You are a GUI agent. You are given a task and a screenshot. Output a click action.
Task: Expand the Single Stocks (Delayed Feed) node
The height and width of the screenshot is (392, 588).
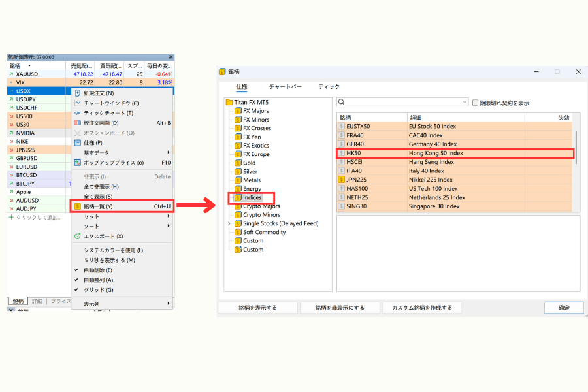229,223
